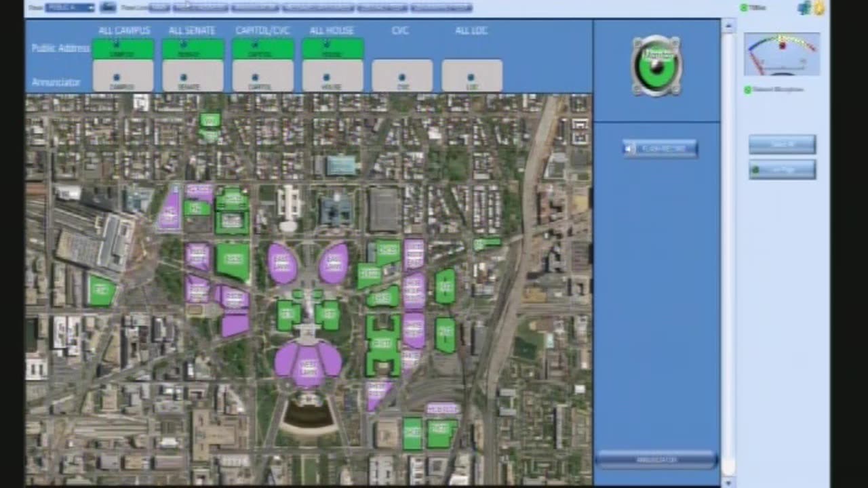Select the HOUSE Annunciator button

click(x=332, y=76)
